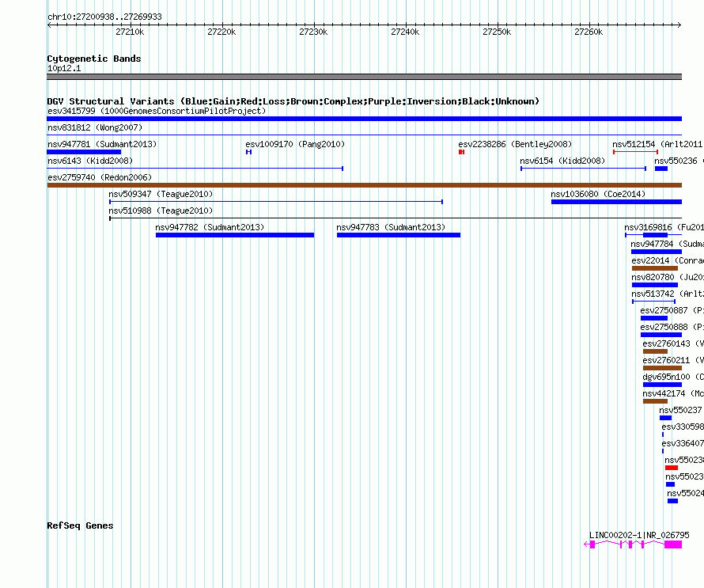
Task: Open the LINC00202-1|NR_026795 gene label
Action: 639,535
